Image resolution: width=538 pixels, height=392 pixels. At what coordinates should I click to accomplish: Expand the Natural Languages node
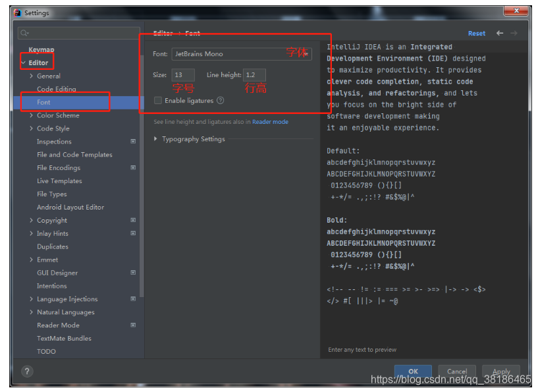(31, 312)
